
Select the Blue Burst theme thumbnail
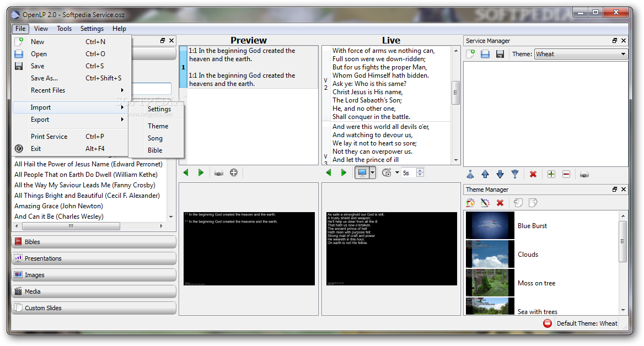[x=490, y=225]
